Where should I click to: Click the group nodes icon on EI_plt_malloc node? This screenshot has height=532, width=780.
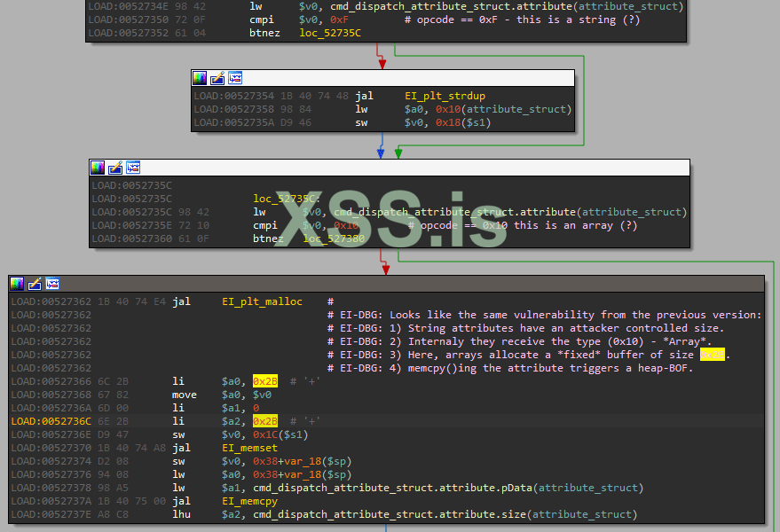[x=52, y=284]
